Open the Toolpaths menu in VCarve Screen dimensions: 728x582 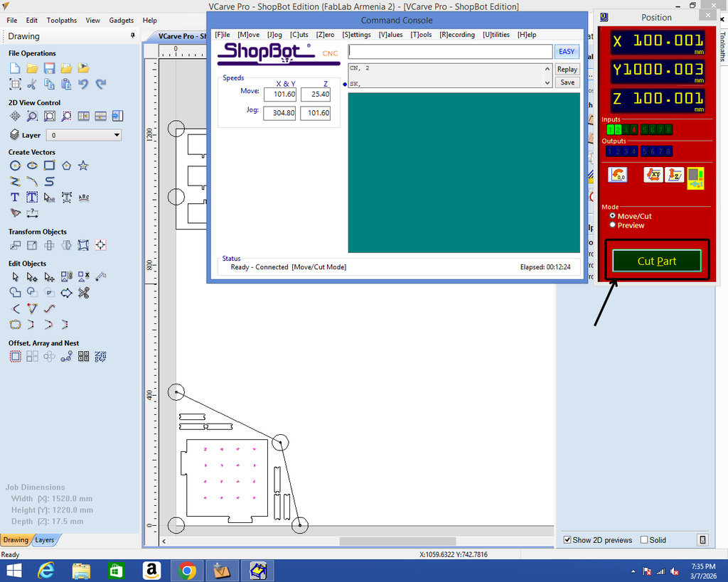(x=62, y=21)
